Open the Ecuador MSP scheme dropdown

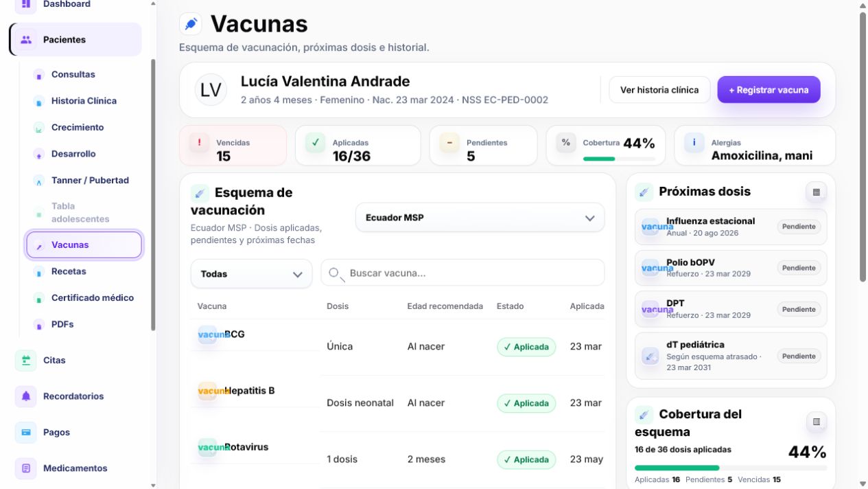click(x=480, y=218)
